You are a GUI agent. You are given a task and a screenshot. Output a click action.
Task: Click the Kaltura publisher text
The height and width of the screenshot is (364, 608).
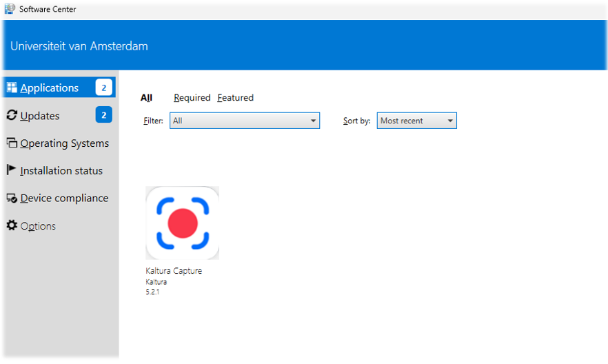click(156, 282)
